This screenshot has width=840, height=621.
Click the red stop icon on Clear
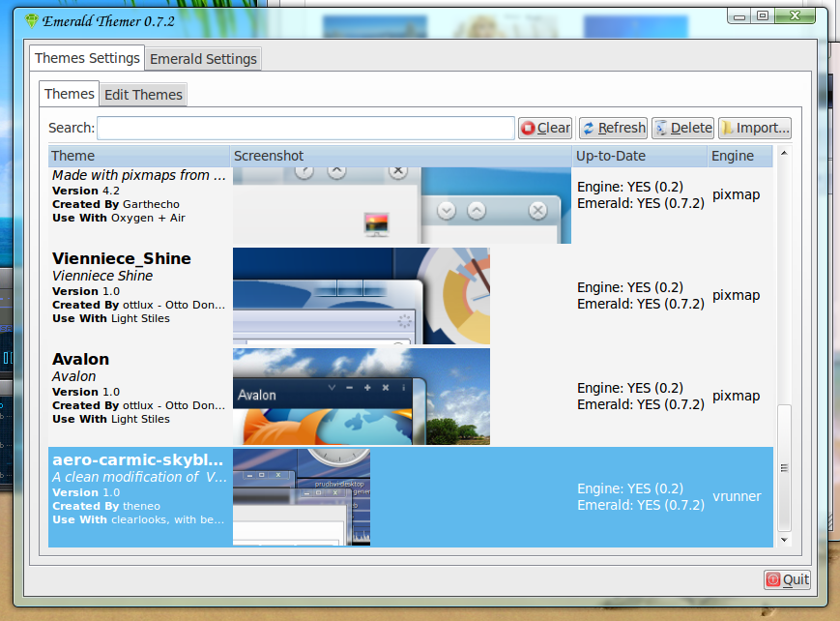coord(528,129)
